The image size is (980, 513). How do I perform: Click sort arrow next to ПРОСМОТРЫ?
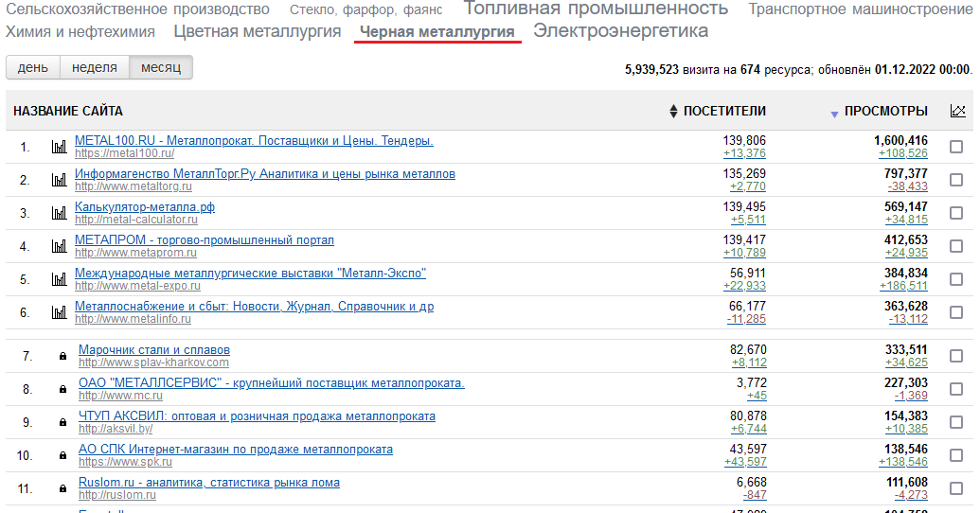click(834, 114)
